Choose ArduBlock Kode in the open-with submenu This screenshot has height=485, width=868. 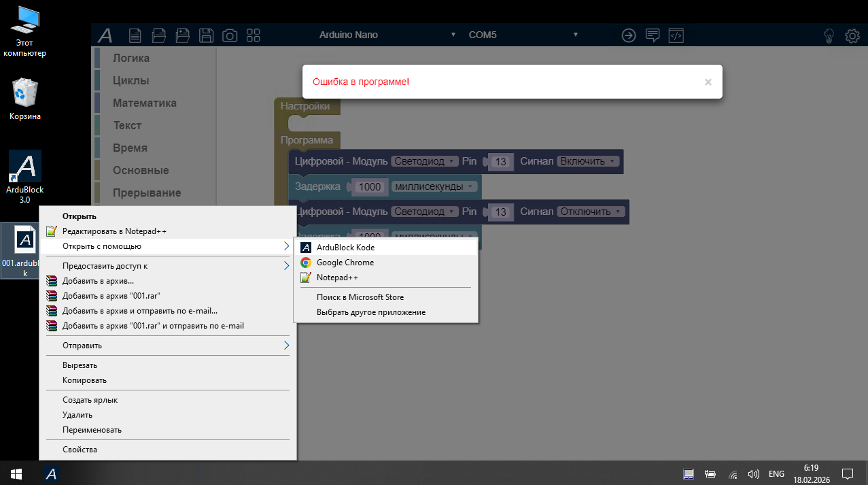click(x=345, y=248)
